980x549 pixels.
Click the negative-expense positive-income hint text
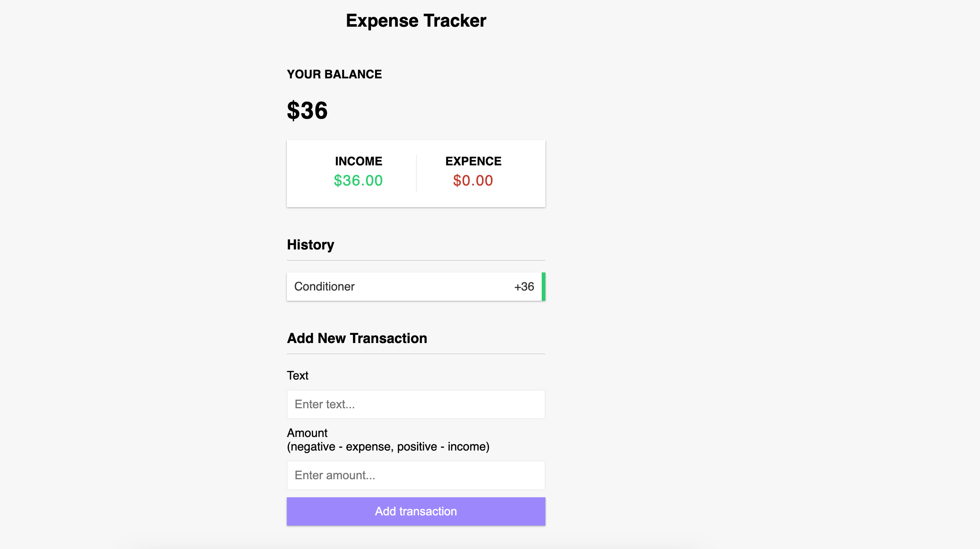[388, 446]
